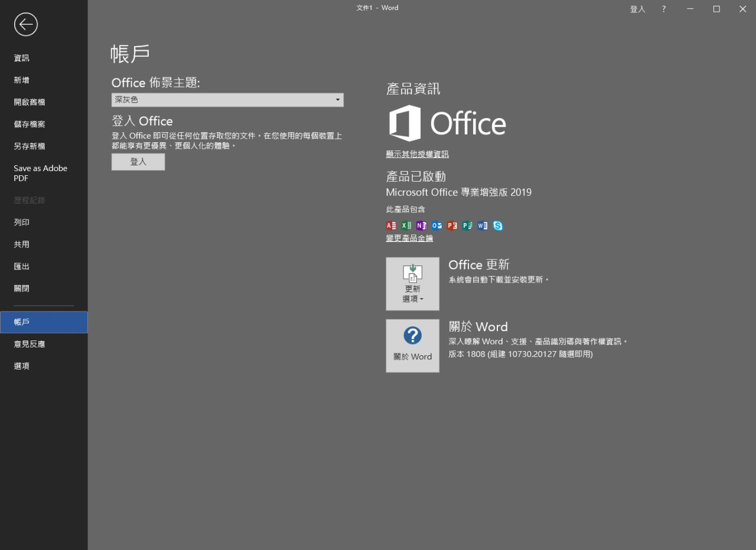Image resolution: width=756 pixels, height=550 pixels.
Task: Click the 文件1 - Word window title
Action: (x=377, y=8)
